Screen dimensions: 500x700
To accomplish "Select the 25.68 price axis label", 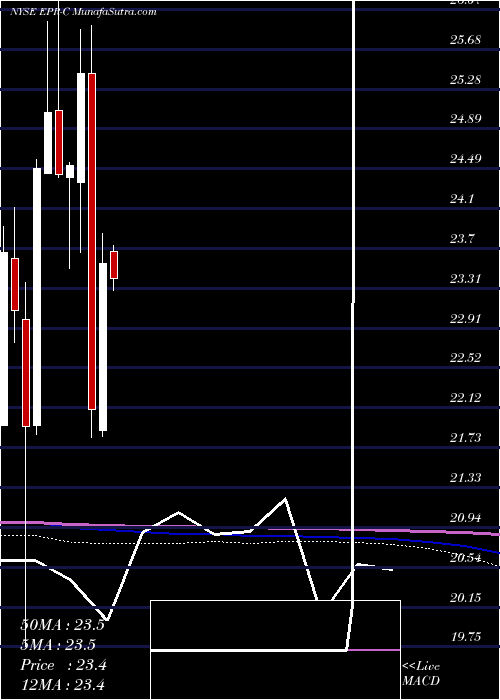I will coord(465,40).
